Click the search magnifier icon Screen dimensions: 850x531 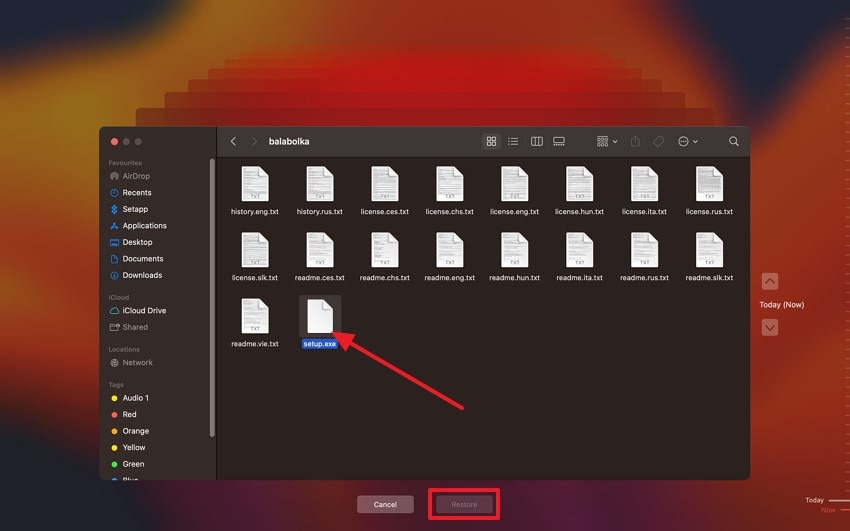tap(733, 141)
